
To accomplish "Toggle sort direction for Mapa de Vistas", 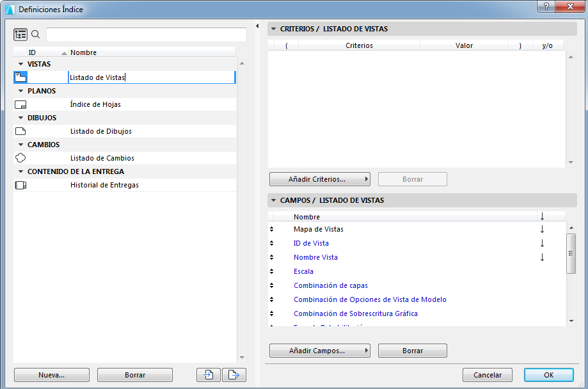I will click(542, 228).
